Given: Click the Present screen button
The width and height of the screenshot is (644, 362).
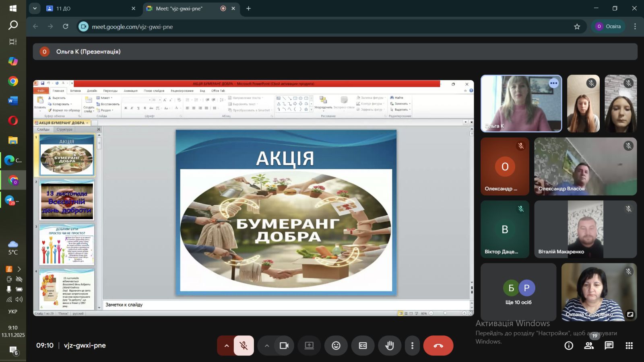Looking at the screenshot, I should point(309,346).
